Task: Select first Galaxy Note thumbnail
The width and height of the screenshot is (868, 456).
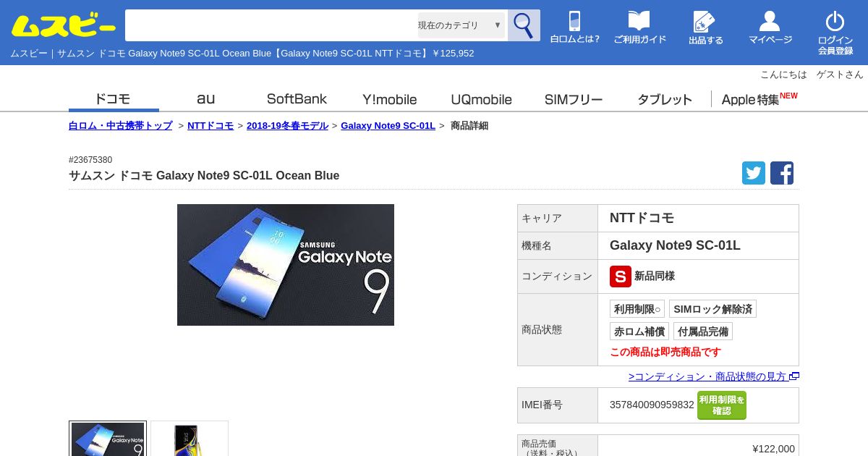Action: tap(108, 439)
